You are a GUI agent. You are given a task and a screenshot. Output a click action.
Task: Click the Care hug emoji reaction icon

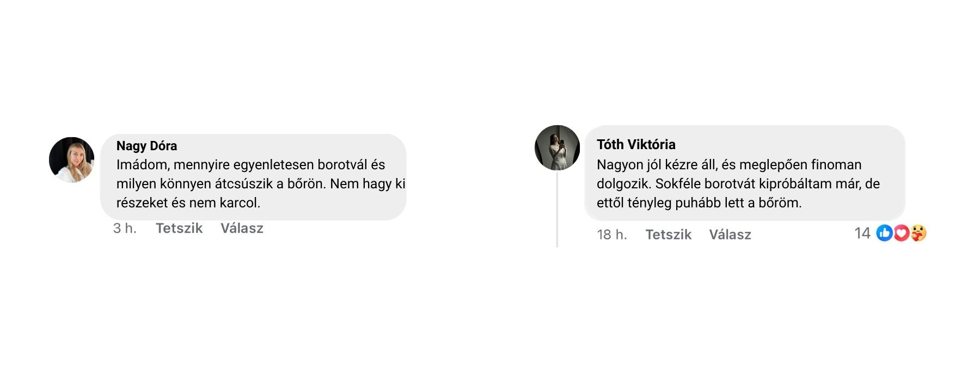pos(918,233)
